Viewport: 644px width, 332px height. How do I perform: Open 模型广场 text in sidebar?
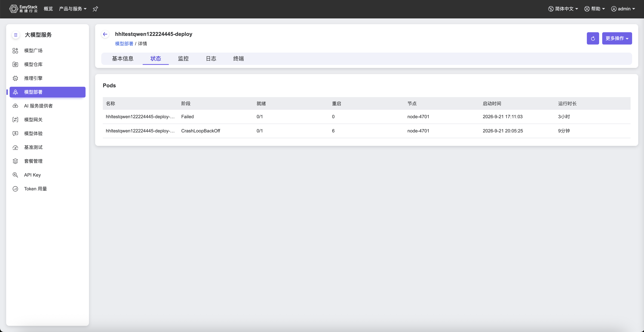(33, 50)
